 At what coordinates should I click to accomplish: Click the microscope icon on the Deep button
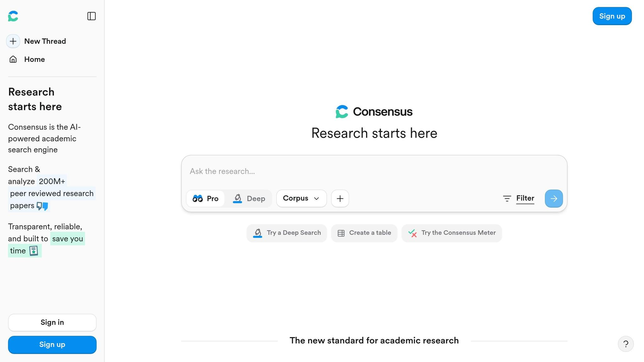[238, 198]
